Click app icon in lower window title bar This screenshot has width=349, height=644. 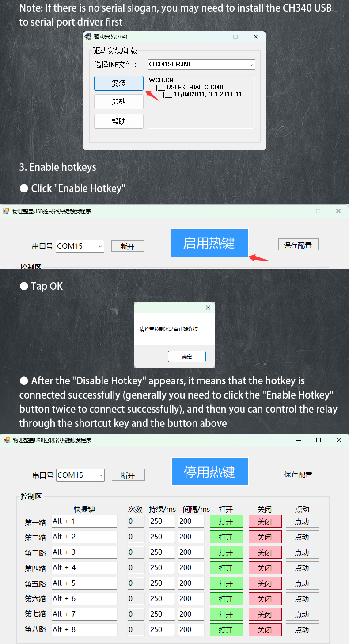7,440
